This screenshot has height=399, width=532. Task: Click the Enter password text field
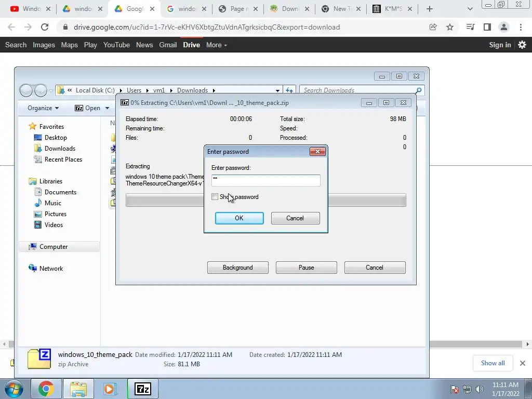pos(265,180)
